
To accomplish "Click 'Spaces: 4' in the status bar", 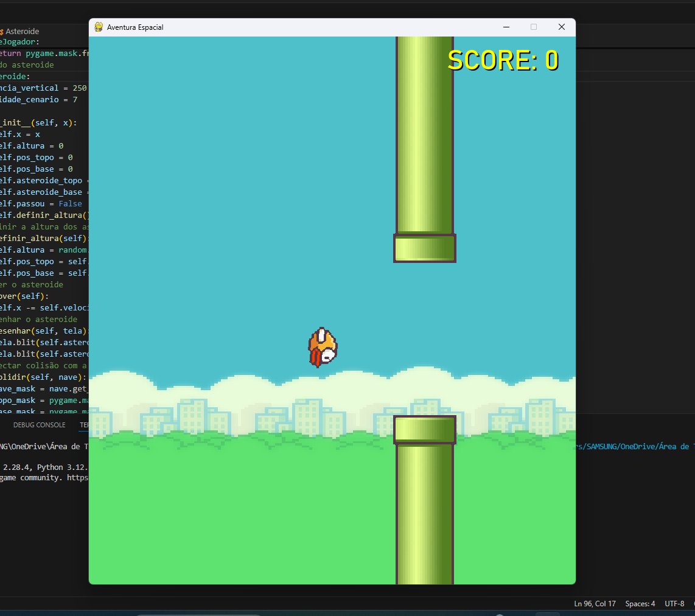I will [x=640, y=604].
